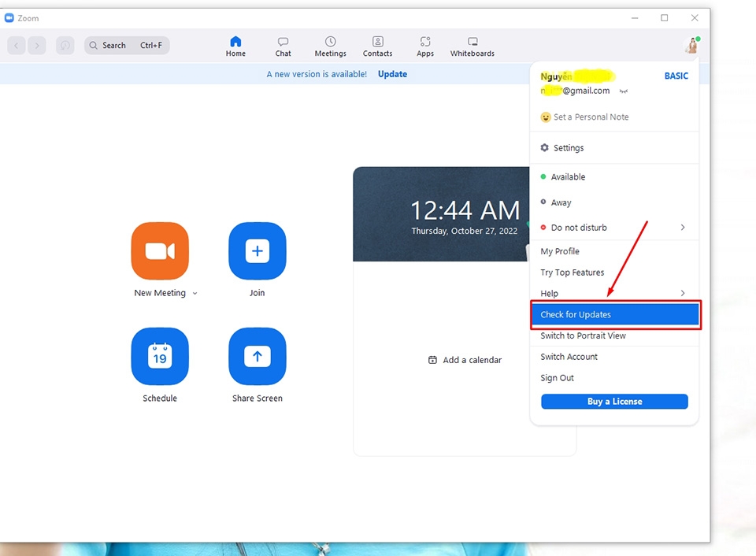This screenshot has height=556, width=756.
Task: Select Try Top Features
Action: (x=614, y=272)
